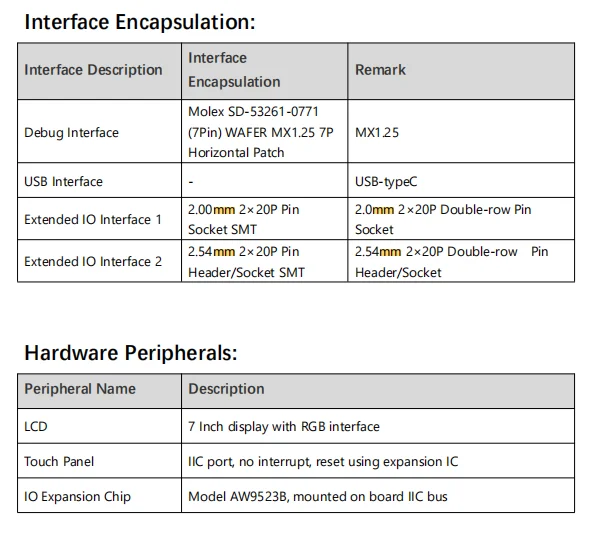Click the 2.54mm Double-row Pin Header/Socket remark
Screen dimensions: 604x551
coord(452,262)
